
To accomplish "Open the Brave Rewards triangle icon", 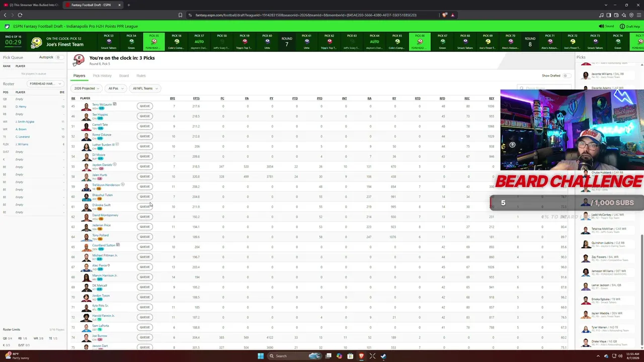I will pos(453,15).
